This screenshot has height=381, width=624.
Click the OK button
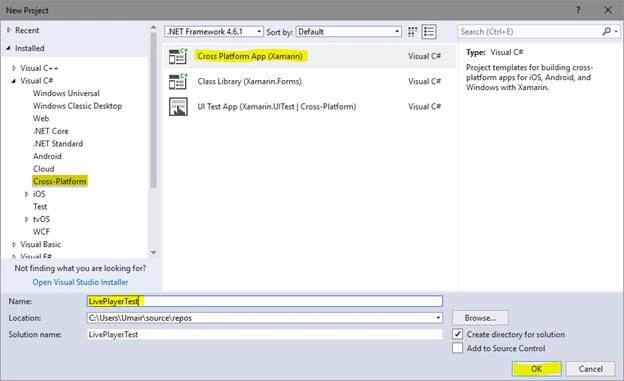pyautogui.click(x=536, y=369)
